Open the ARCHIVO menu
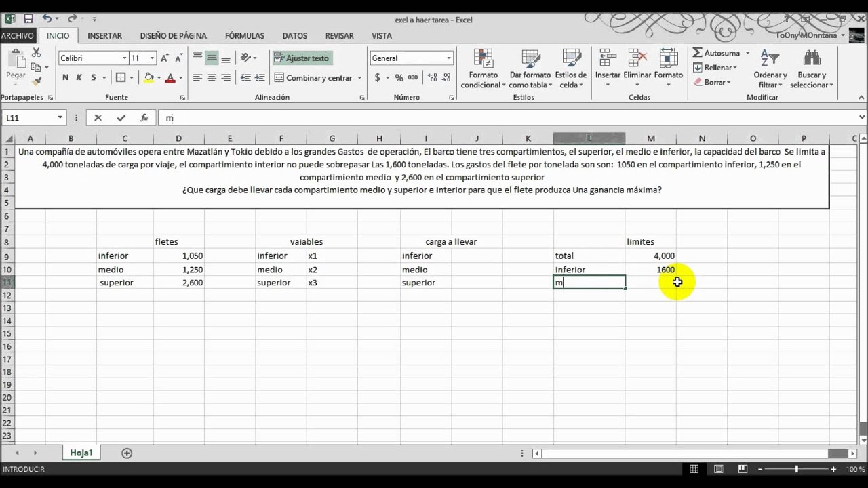The width and height of the screenshot is (868, 488). 17,36
